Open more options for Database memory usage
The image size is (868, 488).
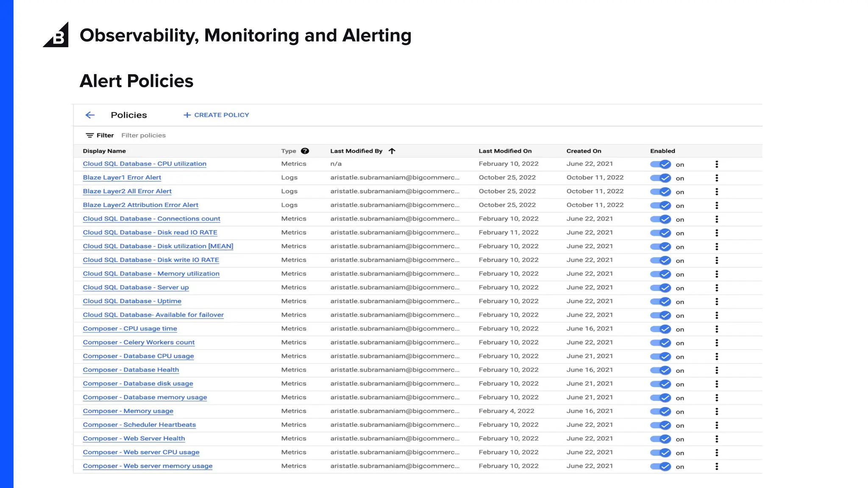point(717,398)
